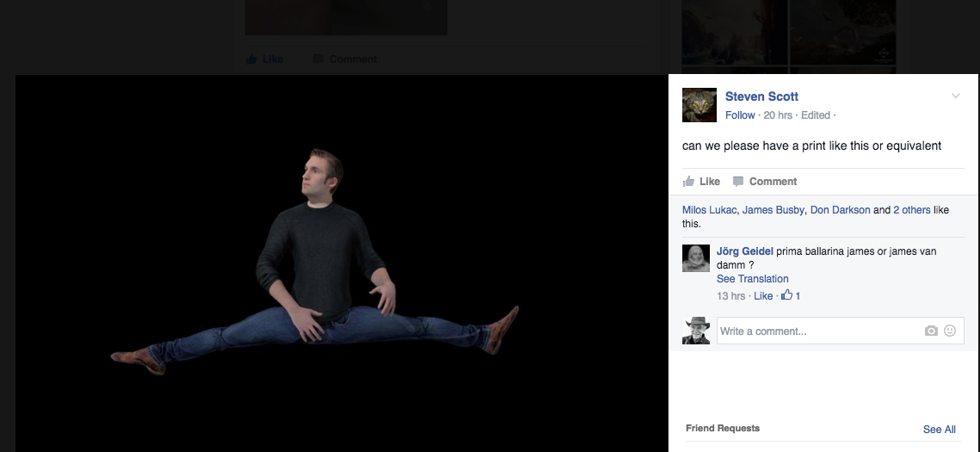Click the Comment speech bubble button
Screen dimensions: 980x452
pyautogui.click(x=765, y=182)
